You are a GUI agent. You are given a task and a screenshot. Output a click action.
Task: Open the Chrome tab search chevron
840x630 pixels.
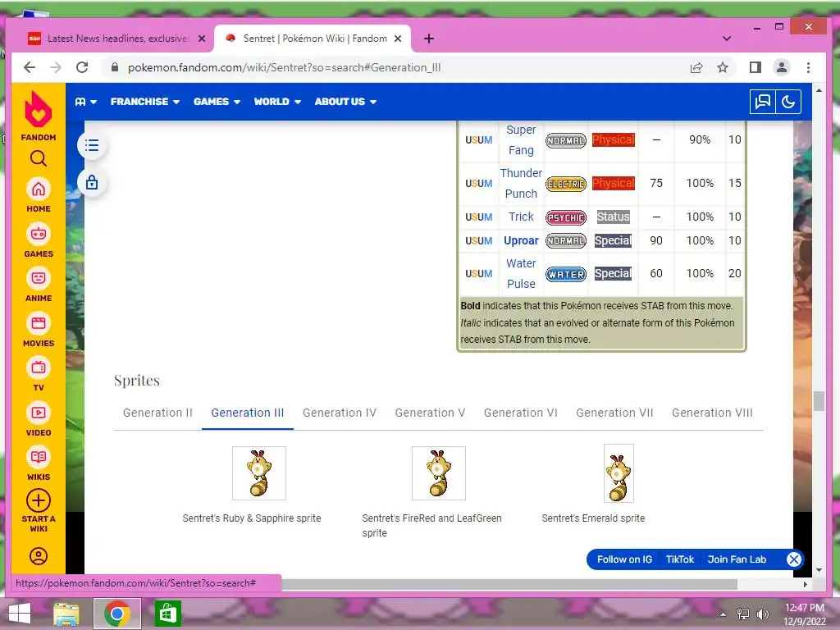[727, 39]
